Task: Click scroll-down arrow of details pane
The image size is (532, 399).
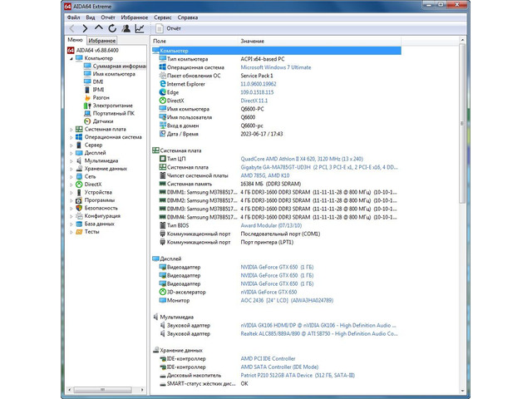Action: 462,391
